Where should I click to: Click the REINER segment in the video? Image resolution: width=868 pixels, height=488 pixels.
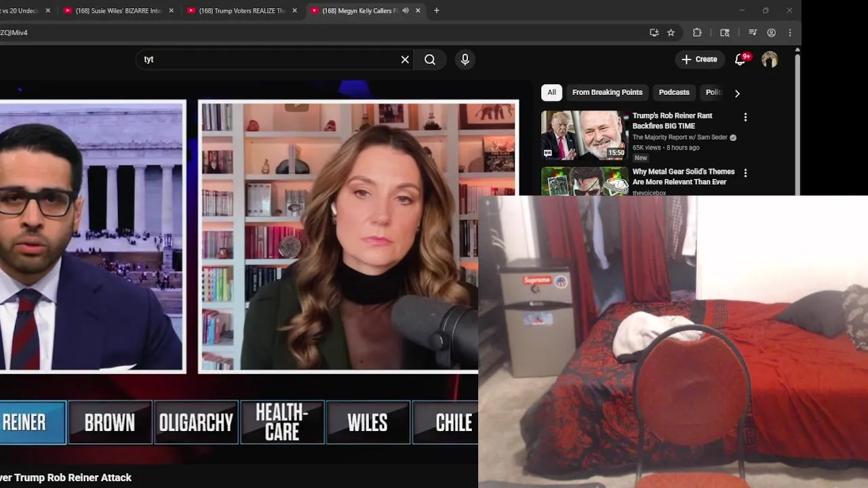click(x=33, y=422)
